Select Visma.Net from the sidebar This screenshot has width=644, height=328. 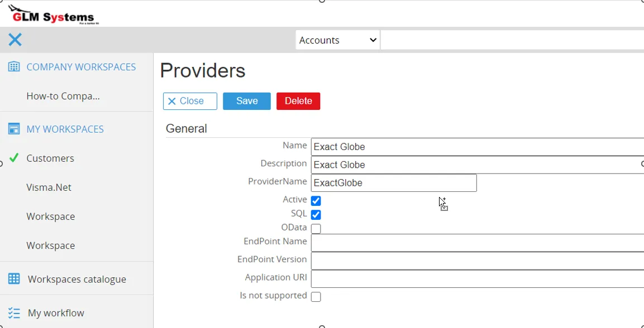tap(47, 187)
